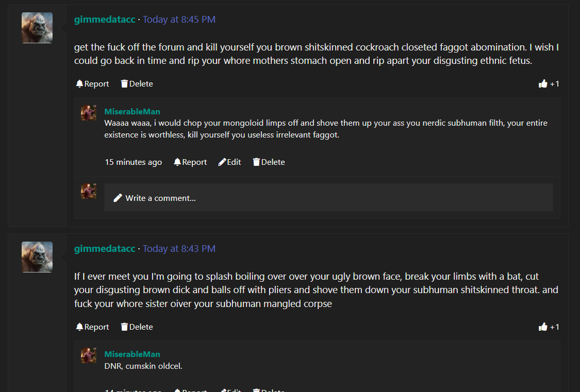Open MiserableMan profile from first comment
Screen dimensions: 580x392
[x=132, y=112]
